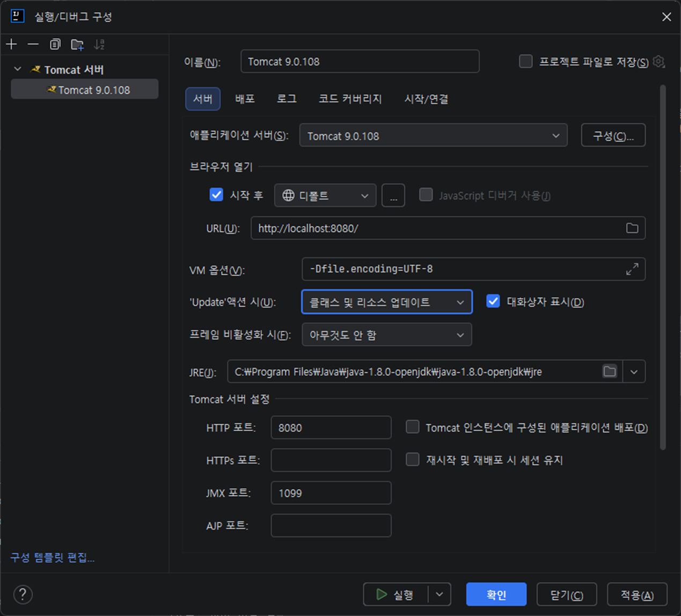
Task: Select Tomcat 9.0.108 in the tree
Action: tap(85, 90)
